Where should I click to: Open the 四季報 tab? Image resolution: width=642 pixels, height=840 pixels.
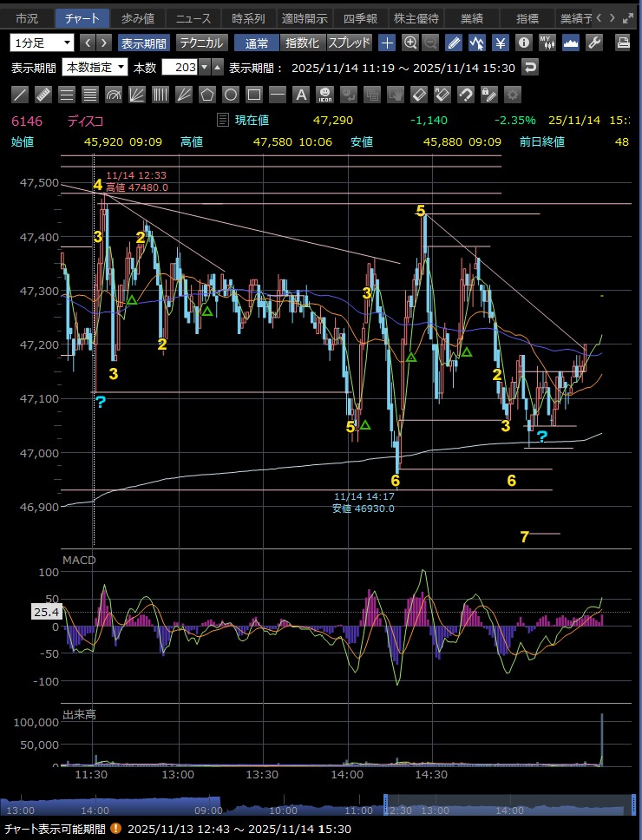point(360,17)
